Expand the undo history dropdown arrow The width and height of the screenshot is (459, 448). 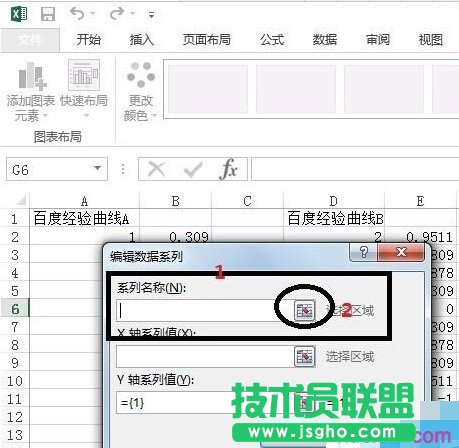[x=93, y=14]
